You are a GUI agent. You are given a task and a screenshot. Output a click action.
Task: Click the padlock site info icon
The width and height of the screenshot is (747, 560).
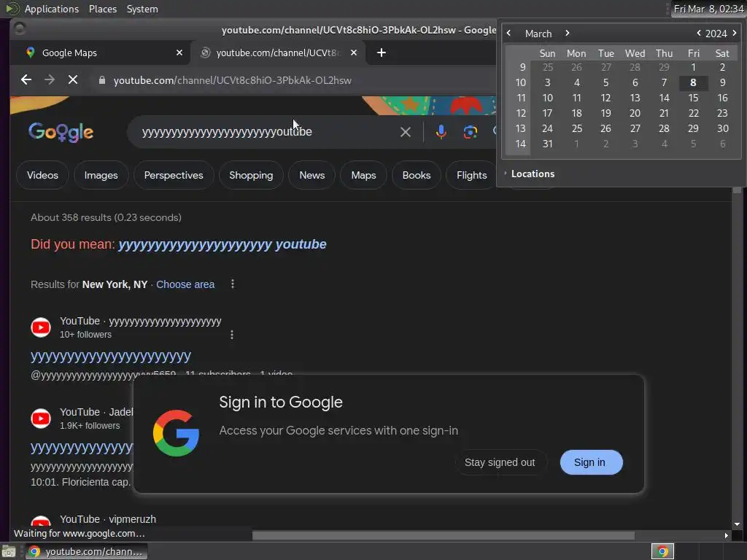coord(101,80)
